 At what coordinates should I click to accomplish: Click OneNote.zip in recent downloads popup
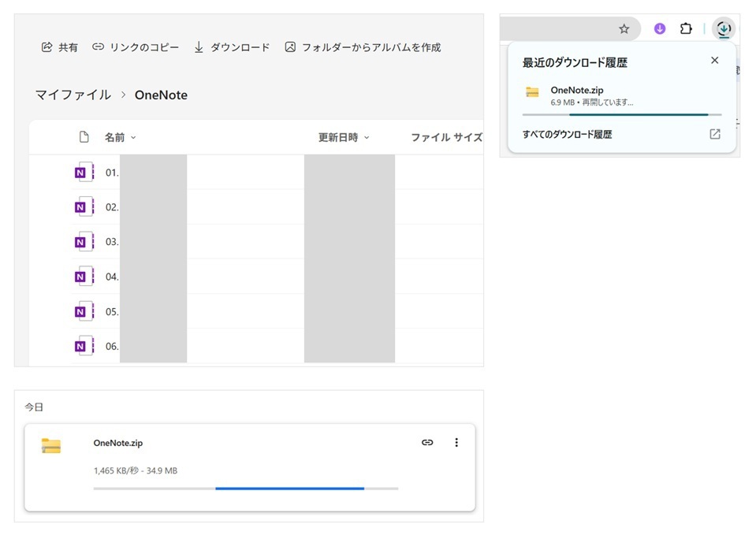pyautogui.click(x=576, y=90)
